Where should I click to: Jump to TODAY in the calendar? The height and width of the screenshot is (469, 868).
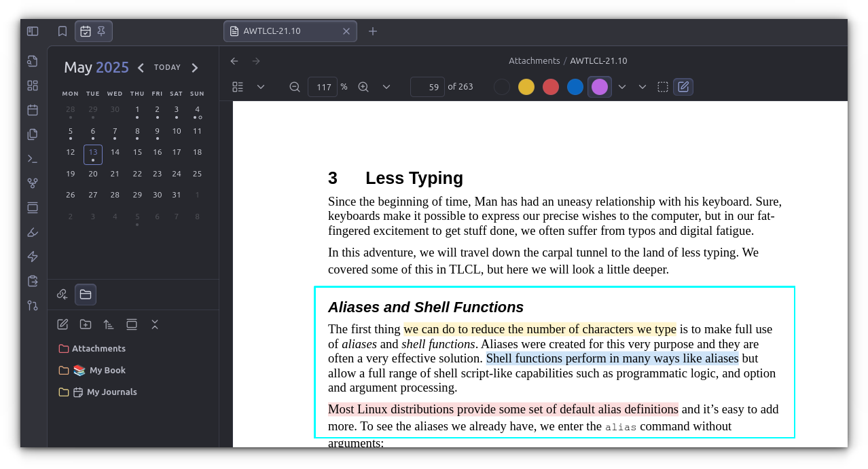(167, 68)
